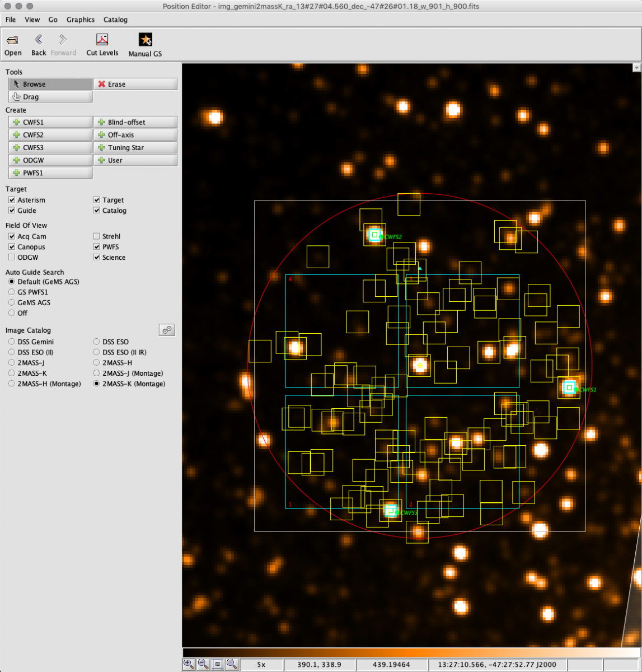Open the File menu
Viewport: 642px width, 672px height.
pos(11,20)
